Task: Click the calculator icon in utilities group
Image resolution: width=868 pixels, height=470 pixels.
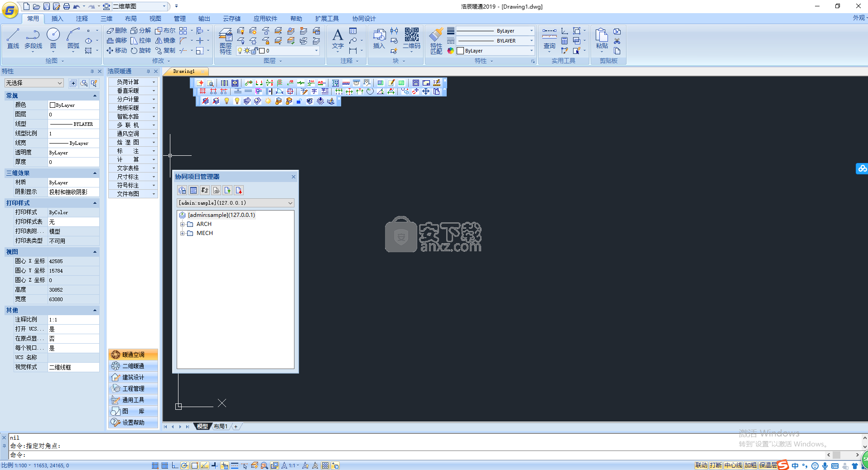Action: click(x=564, y=41)
